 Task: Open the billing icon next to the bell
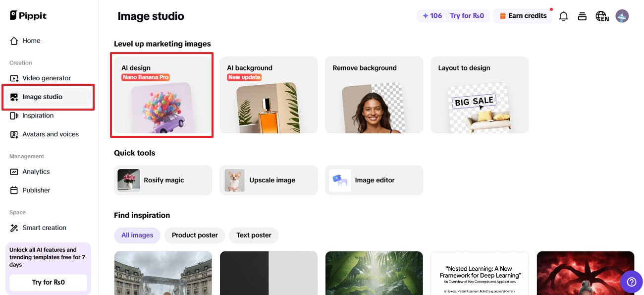[x=582, y=16]
